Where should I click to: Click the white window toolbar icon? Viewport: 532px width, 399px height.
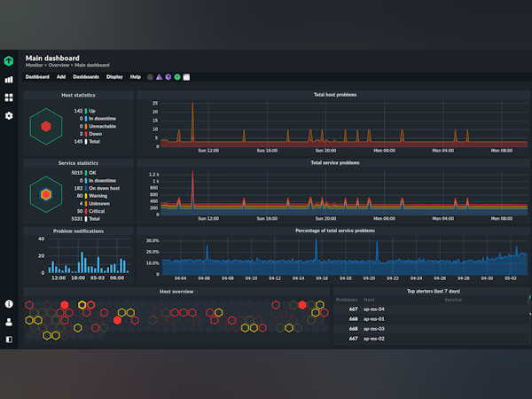click(x=186, y=77)
